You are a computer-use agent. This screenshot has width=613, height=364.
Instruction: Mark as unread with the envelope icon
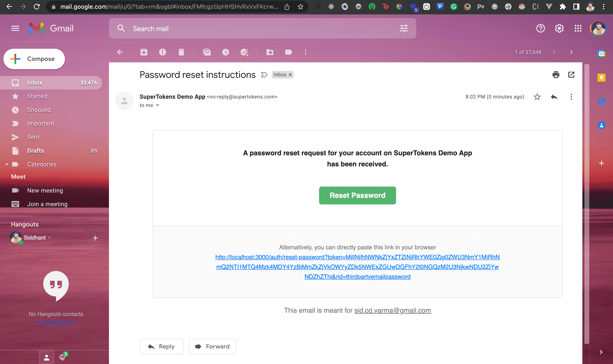207,52
